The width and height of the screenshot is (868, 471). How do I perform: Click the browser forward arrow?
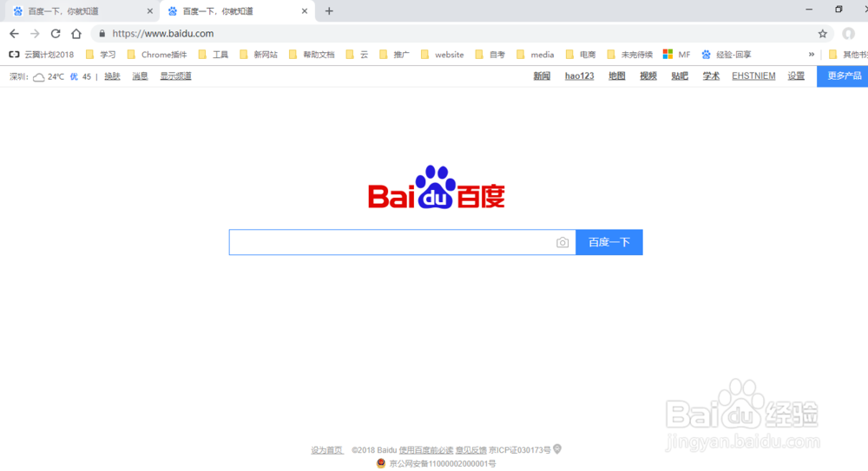click(35, 34)
